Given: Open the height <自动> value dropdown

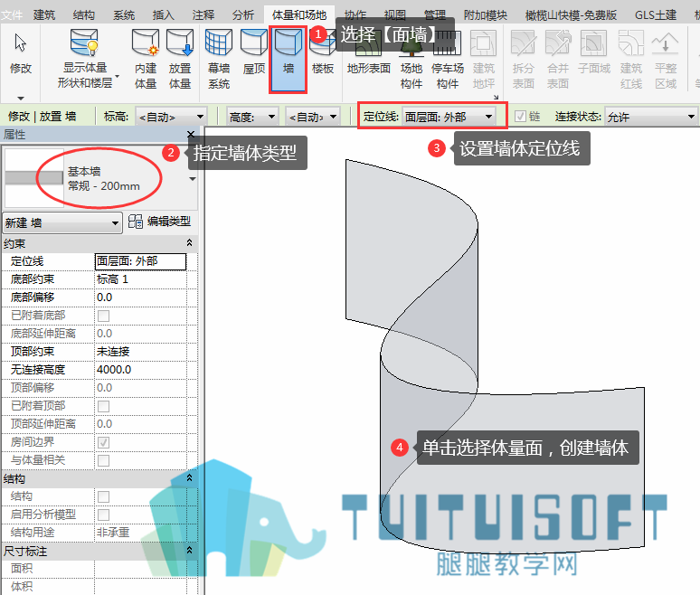Looking at the screenshot, I should point(313,117).
